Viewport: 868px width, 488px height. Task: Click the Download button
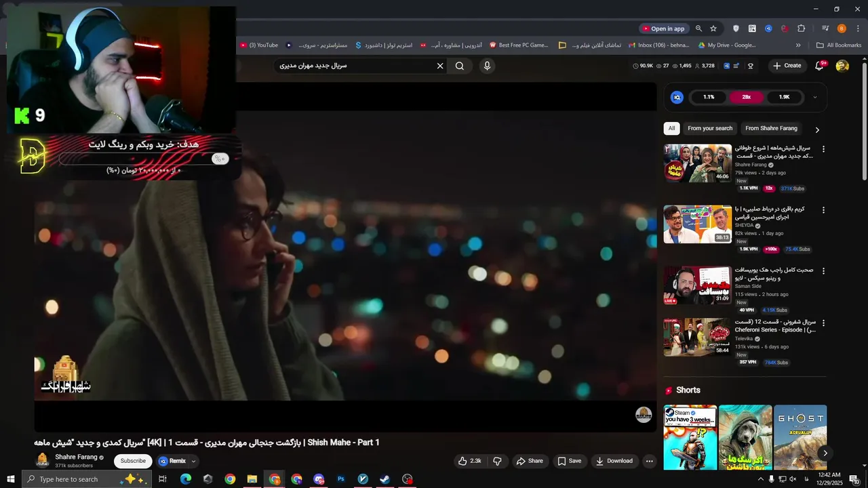[614, 461]
